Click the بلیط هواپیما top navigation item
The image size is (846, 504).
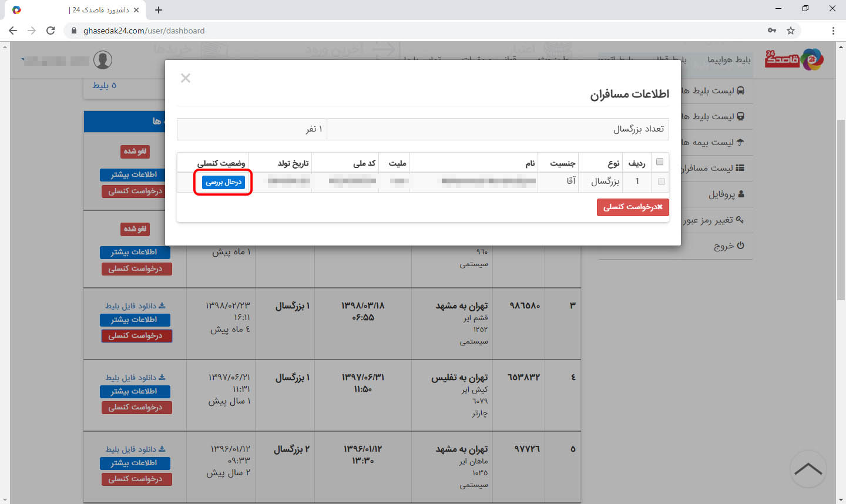[x=728, y=60]
